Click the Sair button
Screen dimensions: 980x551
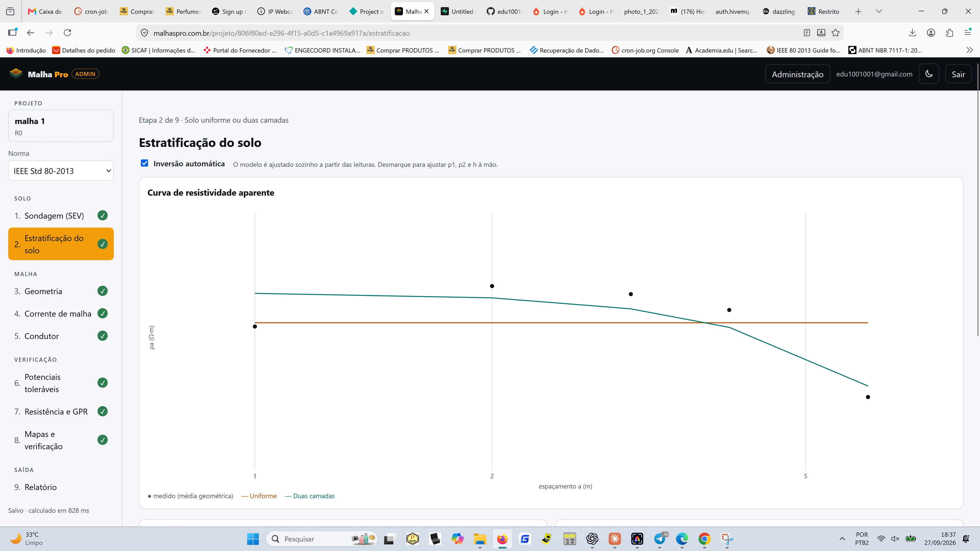tap(958, 74)
